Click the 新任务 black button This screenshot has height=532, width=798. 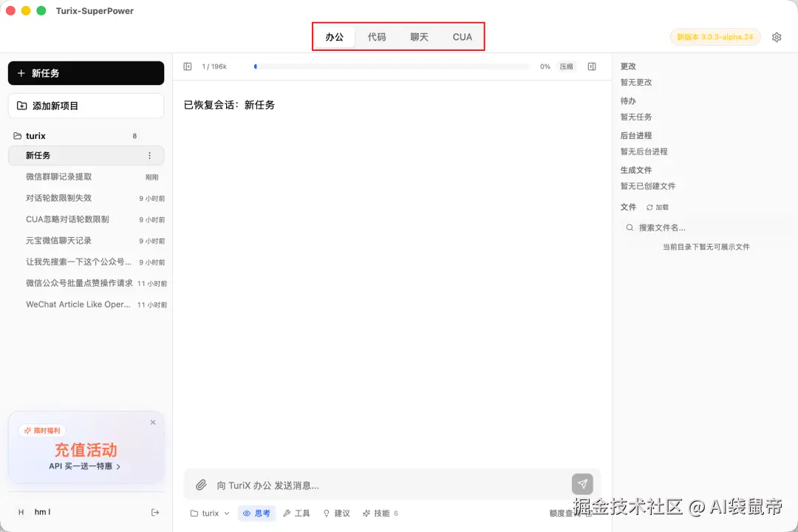click(86, 73)
